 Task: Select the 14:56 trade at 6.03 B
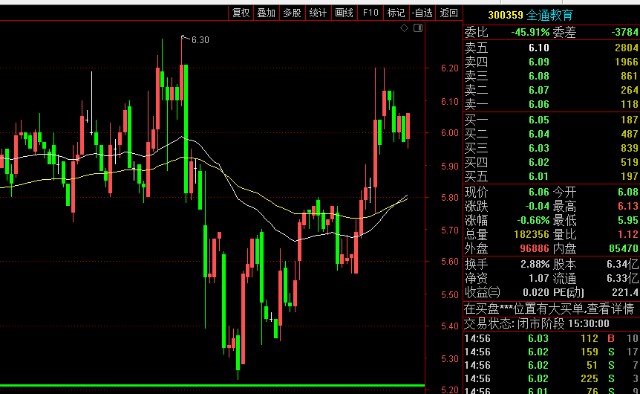(x=551, y=338)
